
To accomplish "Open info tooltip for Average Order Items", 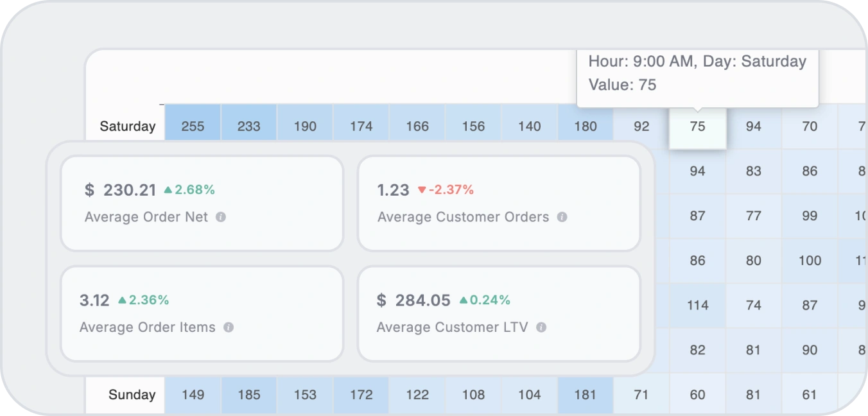I will pyautogui.click(x=229, y=327).
